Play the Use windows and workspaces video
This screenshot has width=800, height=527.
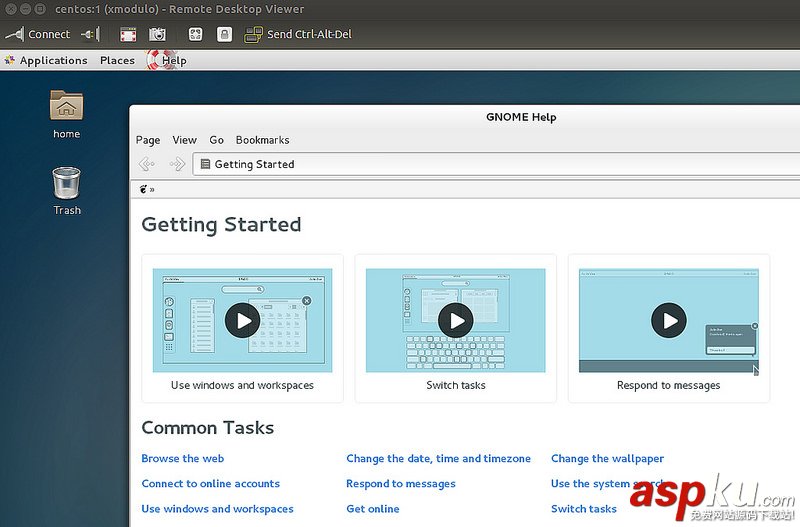(x=242, y=320)
